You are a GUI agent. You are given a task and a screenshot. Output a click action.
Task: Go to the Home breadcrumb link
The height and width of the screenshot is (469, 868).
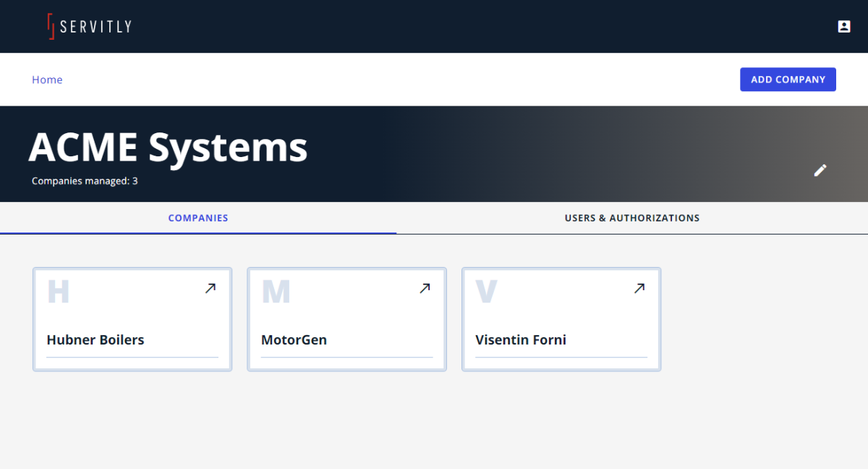point(47,80)
